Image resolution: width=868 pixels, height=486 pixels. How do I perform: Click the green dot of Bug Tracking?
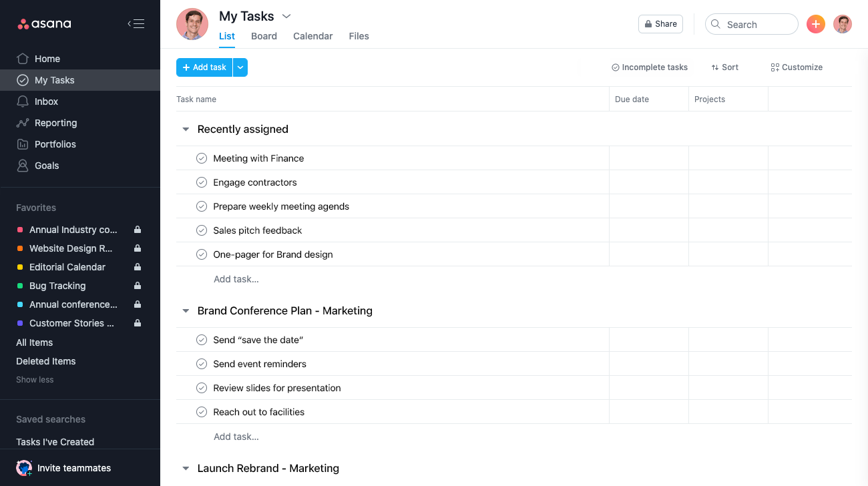pyautogui.click(x=20, y=286)
